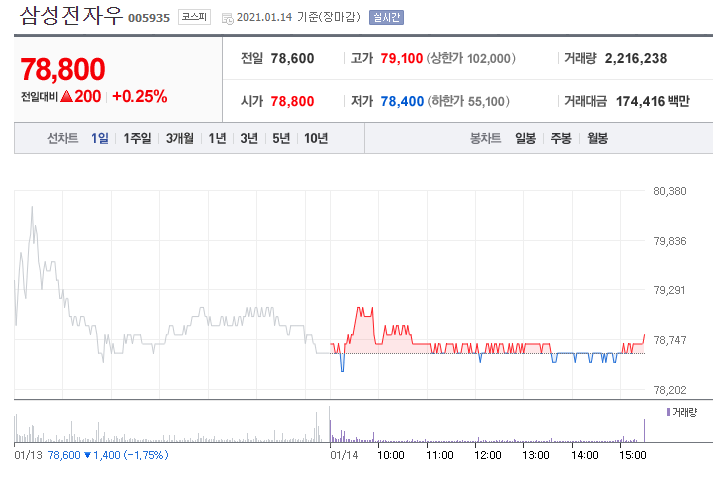Click the 01/14 date axis label
The height and width of the screenshot is (479, 713).
point(344,455)
